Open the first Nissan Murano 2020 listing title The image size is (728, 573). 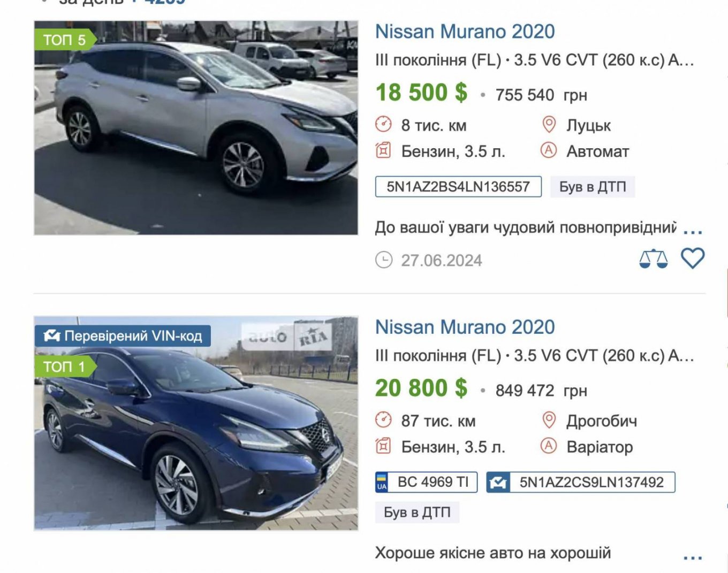[465, 31]
